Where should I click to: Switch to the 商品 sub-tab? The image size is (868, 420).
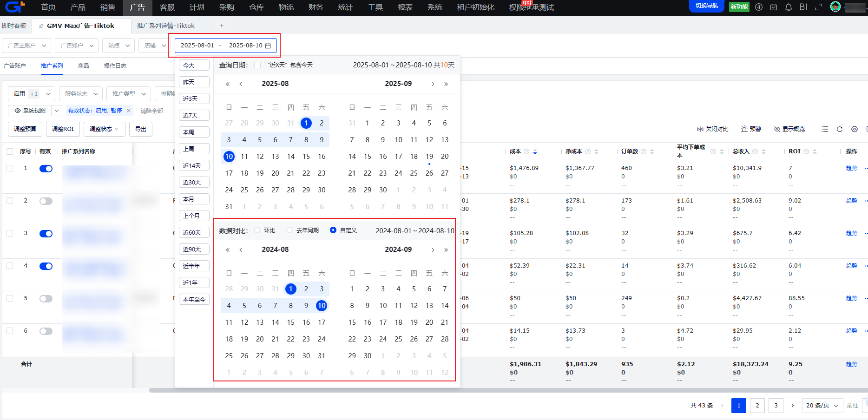[84, 66]
